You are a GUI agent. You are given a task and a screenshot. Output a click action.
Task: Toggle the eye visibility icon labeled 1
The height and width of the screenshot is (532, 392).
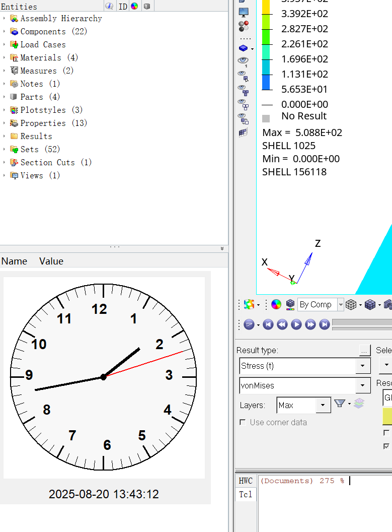point(243,60)
